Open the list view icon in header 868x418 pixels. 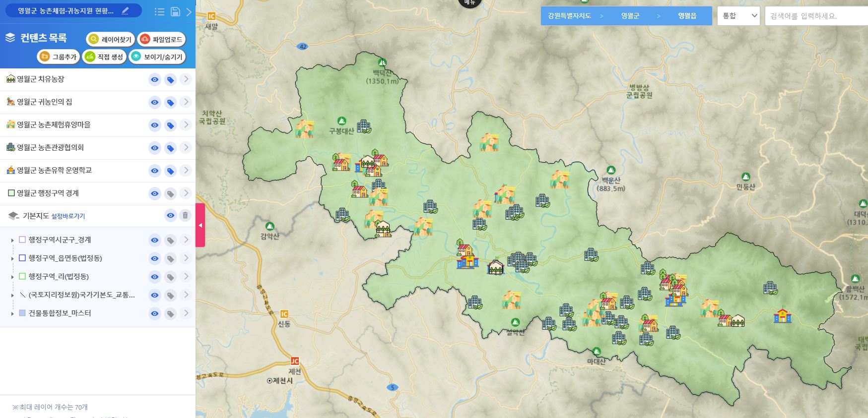159,12
